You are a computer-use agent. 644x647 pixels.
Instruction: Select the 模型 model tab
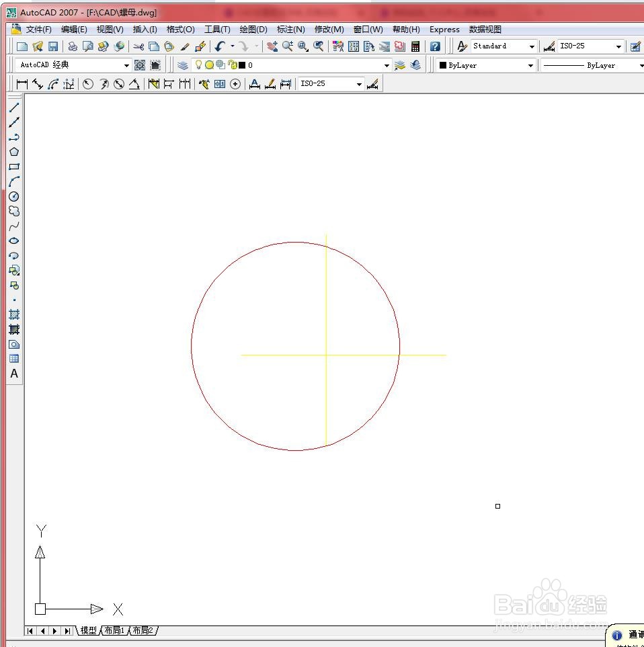pyautogui.click(x=88, y=630)
